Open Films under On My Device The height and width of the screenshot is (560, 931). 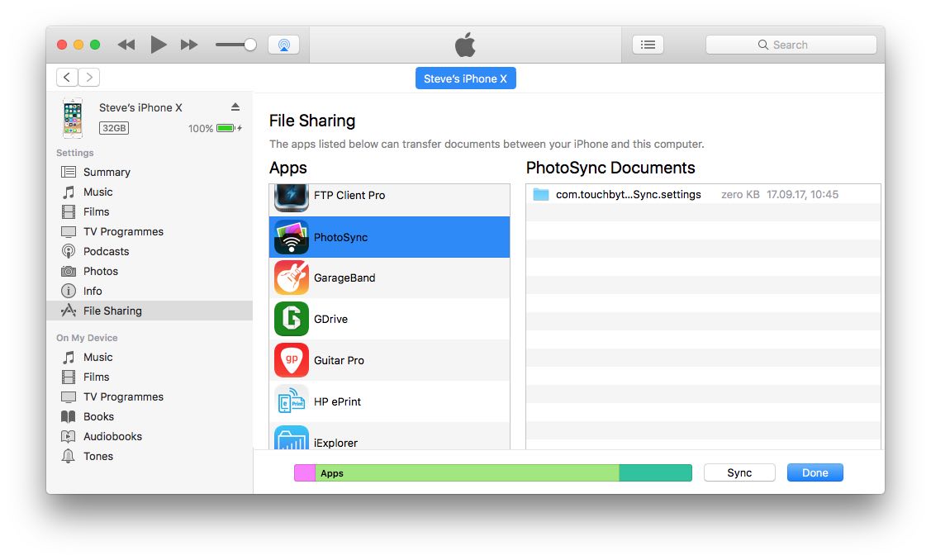(149, 377)
